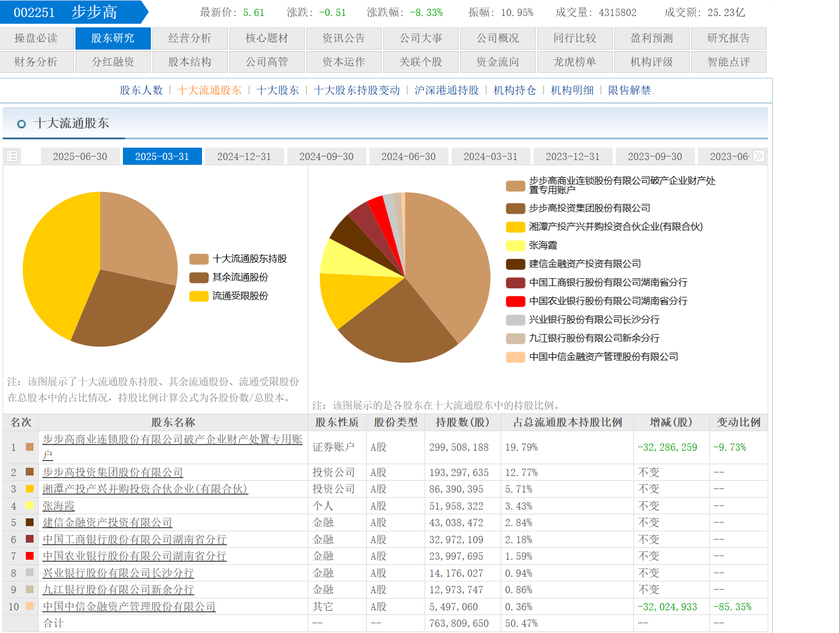Viewport: 840px width, 633px height.
Task: Open the 龙虎榜单 tab
Action: (x=575, y=62)
